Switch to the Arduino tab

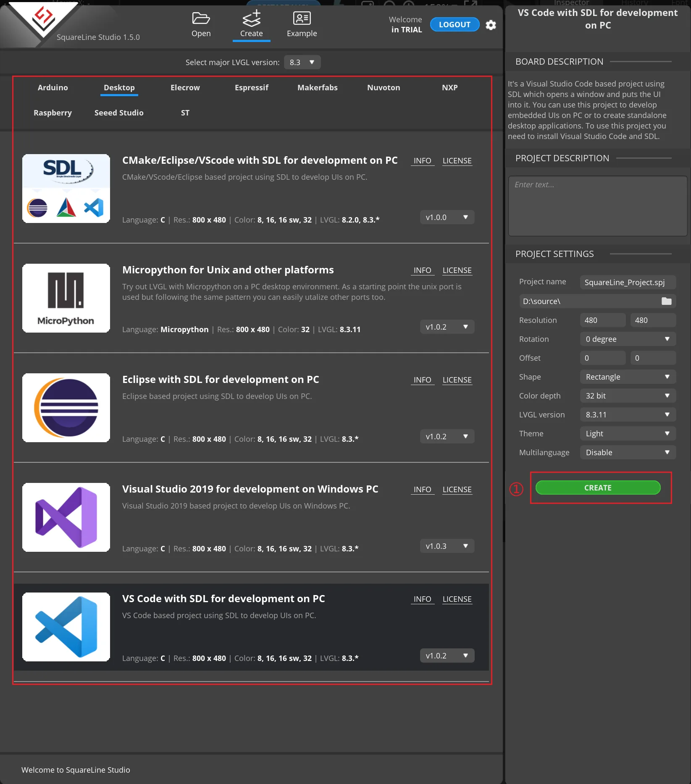(53, 87)
